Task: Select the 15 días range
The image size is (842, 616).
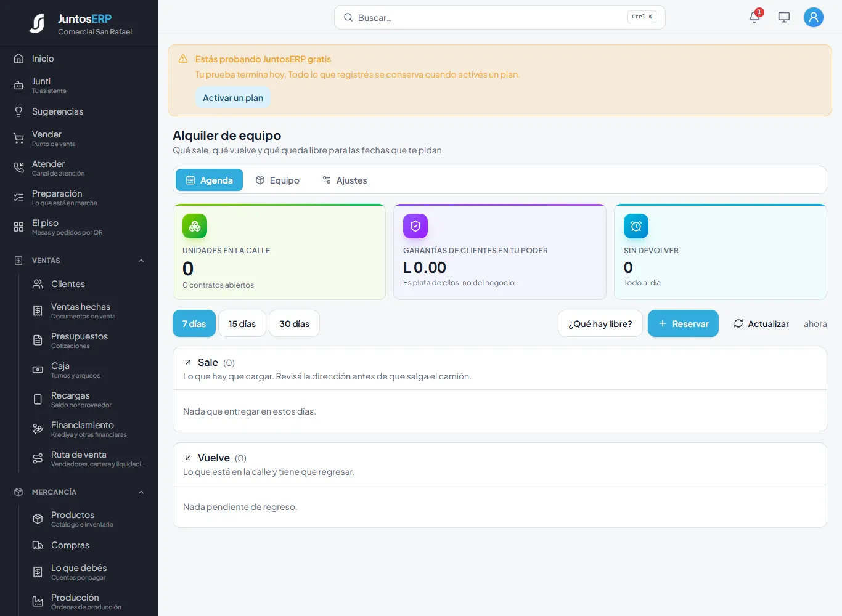Action: [x=242, y=323]
